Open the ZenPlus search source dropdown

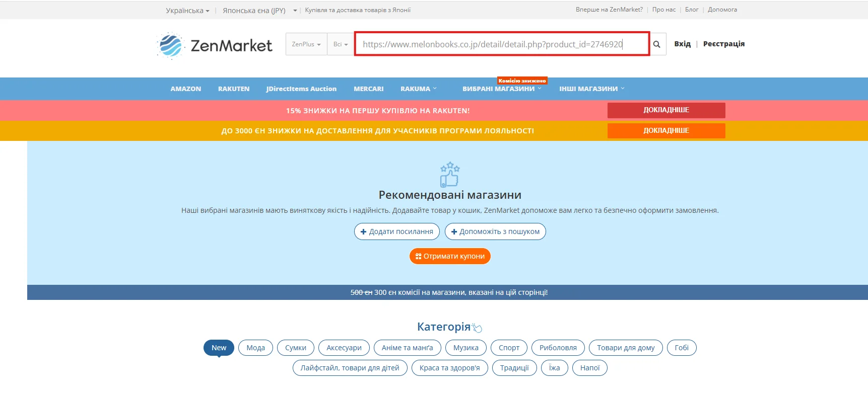tap(306, 44)
